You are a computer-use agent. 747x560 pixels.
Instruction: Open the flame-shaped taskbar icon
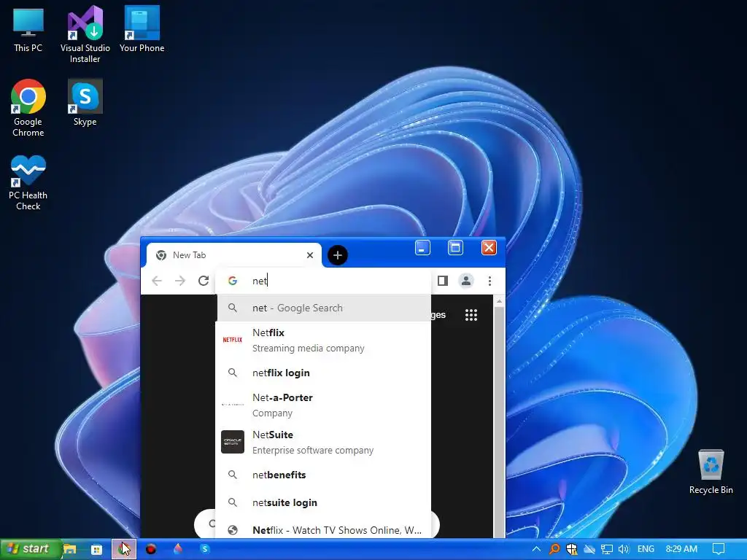[x=178, y=549]
